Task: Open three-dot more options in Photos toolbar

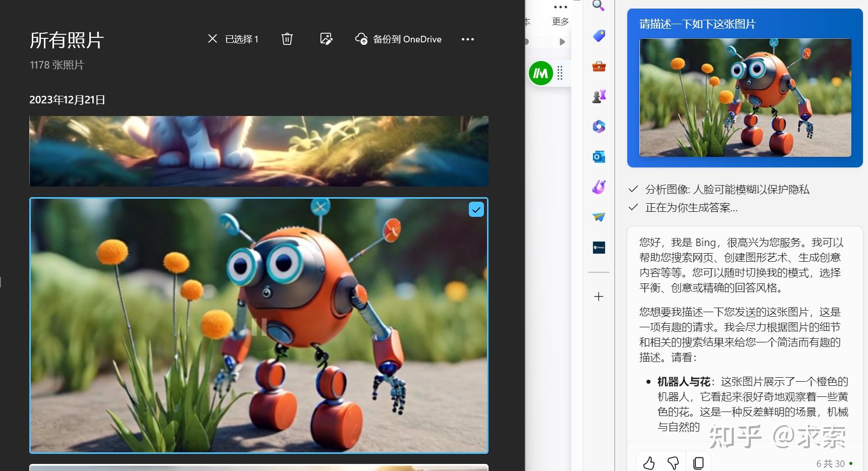Action: click(467, 39)
